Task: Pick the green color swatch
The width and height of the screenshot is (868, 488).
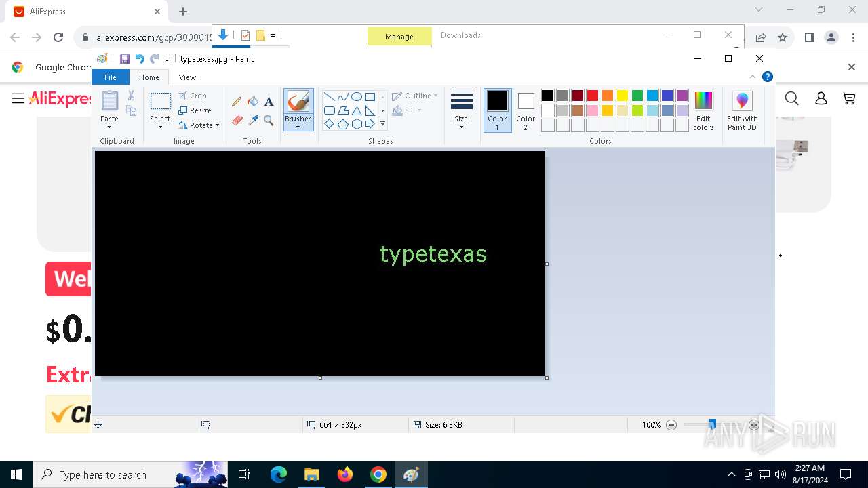Action: click(x=637, y=96)
